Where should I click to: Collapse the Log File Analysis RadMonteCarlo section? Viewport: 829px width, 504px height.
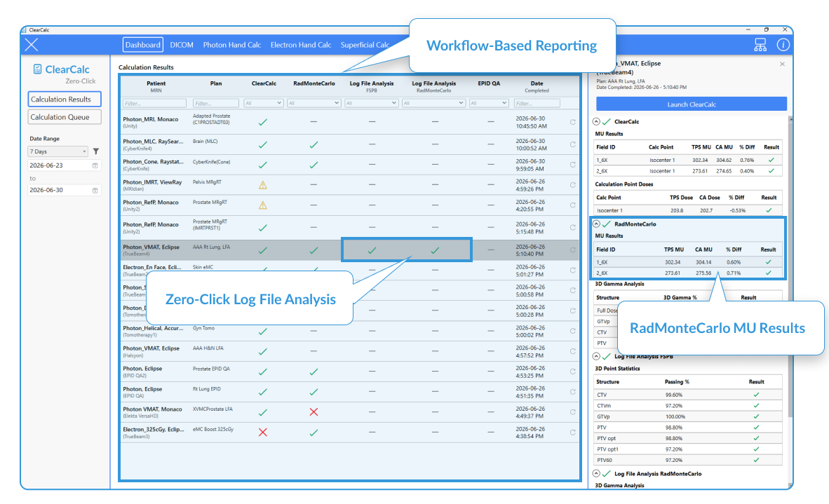[x=596, y=474]
